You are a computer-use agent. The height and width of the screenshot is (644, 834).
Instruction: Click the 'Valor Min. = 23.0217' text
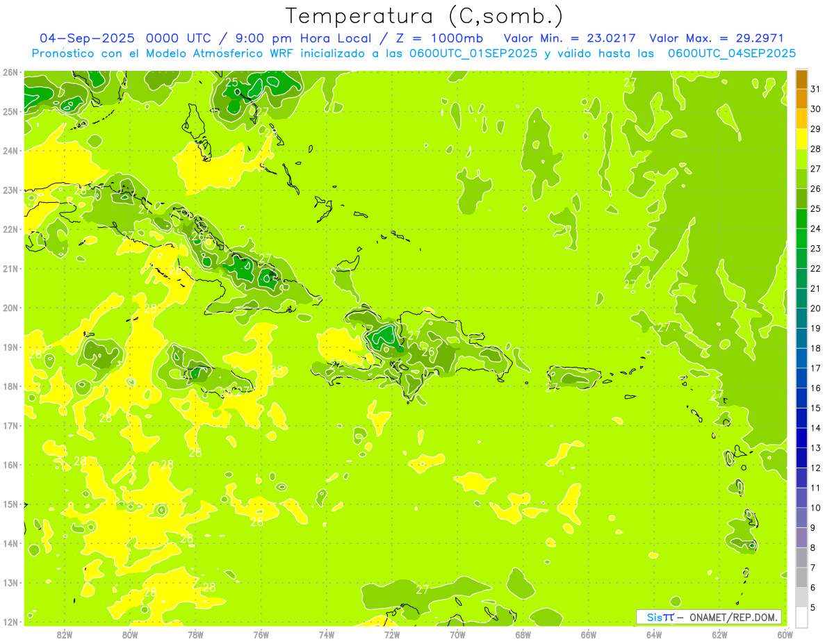[571, 38]
